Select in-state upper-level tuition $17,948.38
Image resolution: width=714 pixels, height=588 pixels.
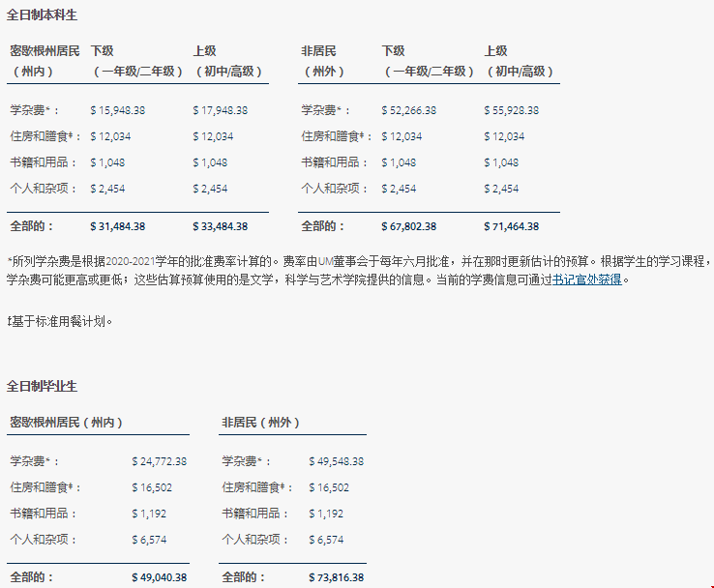(x=220, y=110)
